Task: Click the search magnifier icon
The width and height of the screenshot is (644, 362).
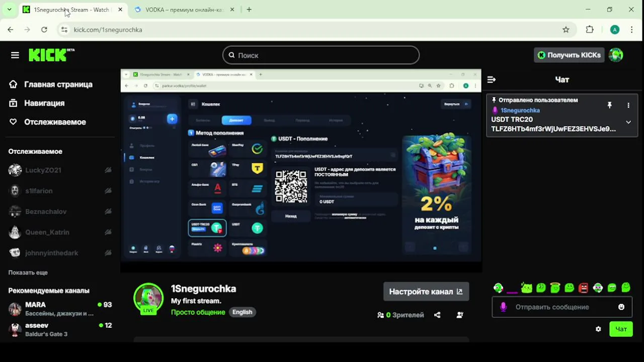Action: point(231,55)
